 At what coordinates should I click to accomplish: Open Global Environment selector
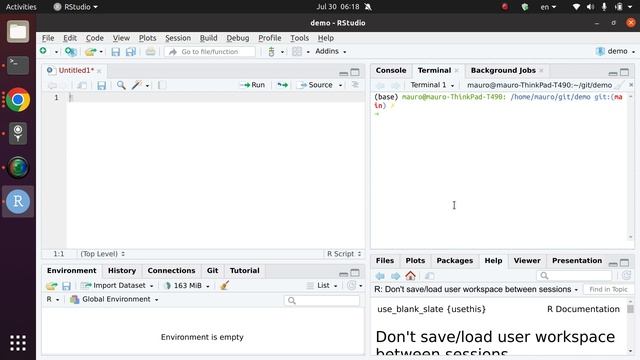pyautogui.click(x=114, y=299)
